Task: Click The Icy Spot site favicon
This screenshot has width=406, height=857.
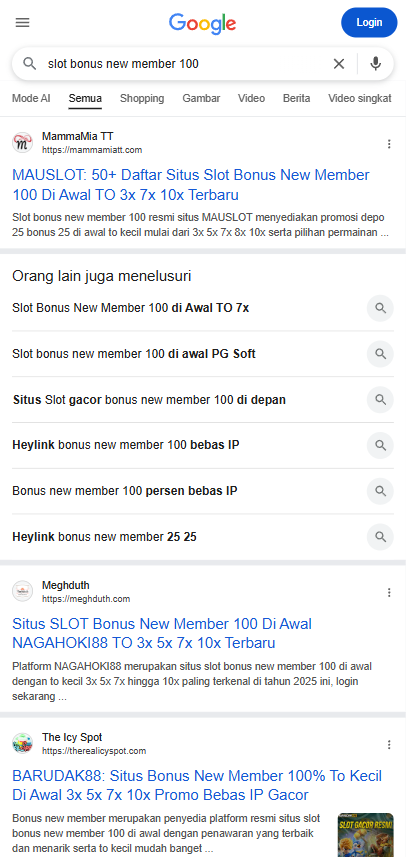Action: click(x=22, y=743)
